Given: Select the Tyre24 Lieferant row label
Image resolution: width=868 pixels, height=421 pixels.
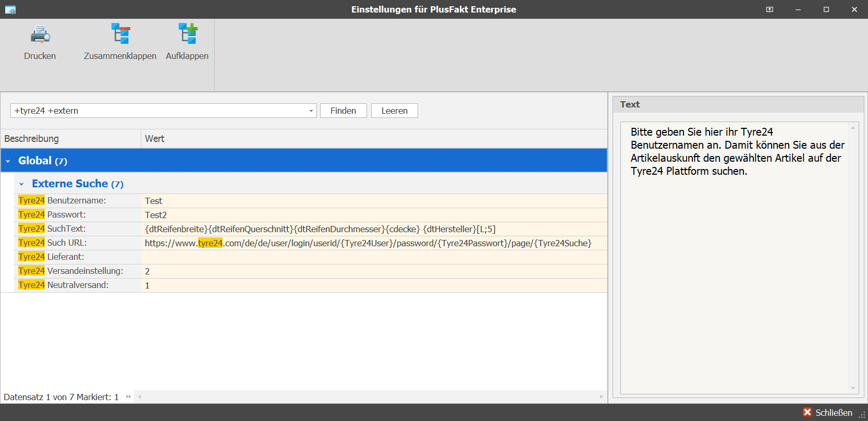Looking at the screenshot, I should [x=51, y=257].
